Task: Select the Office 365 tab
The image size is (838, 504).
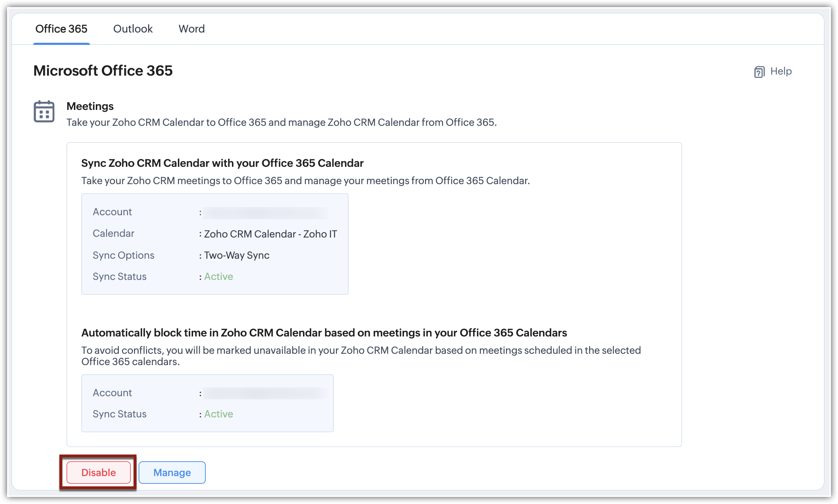Action: (x=61, y=29)
